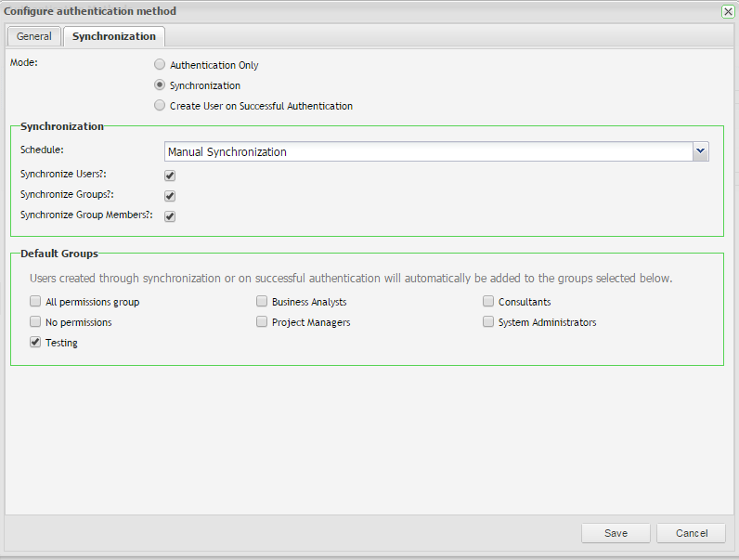Image resolution: width=739 pixels, height=560 pixels.
Task: Check the No permissions group
Action: click(x=35, y=322)
